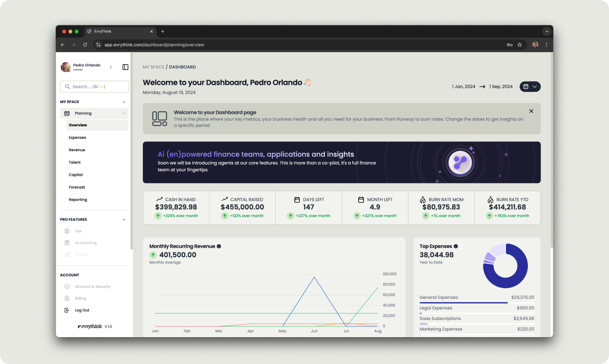Open a new browser tab
The width and height of the screenshot is (609, 364).
163,31
